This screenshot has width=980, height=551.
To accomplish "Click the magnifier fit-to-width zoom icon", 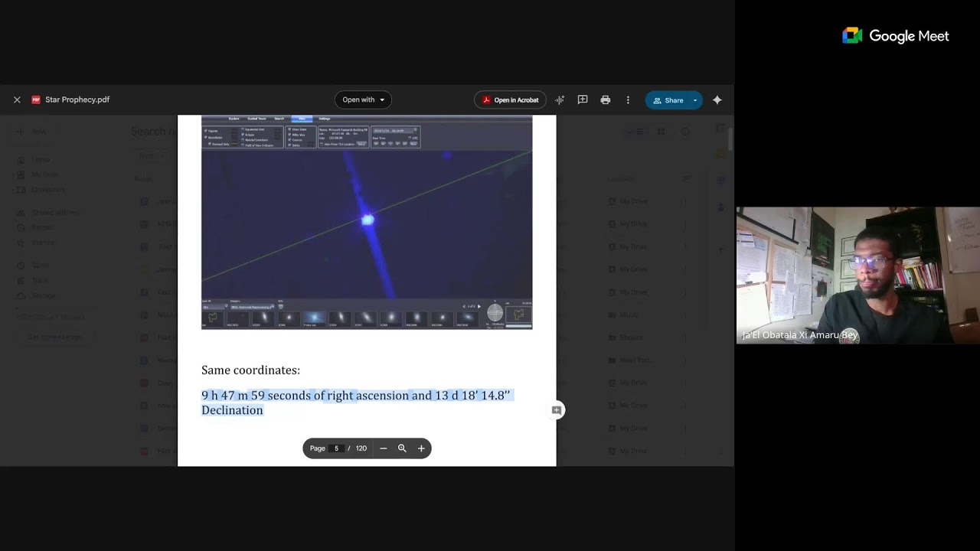I will [402, 448].
